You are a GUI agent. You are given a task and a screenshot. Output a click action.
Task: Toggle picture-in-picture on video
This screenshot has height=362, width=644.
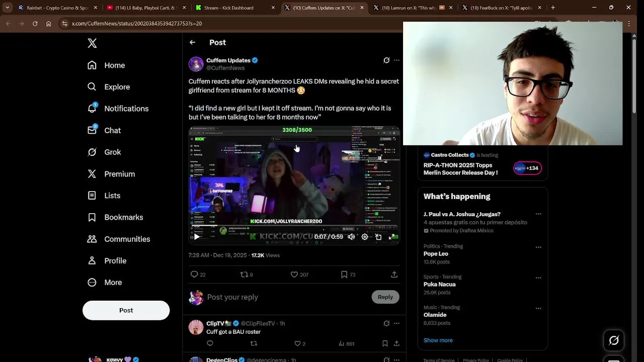point(378,237)
